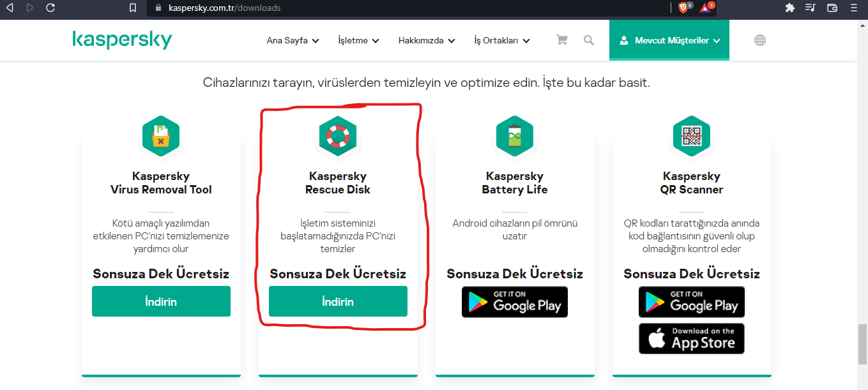Click the padlock site security icon
This screenshot has width=868, height=390.
(x=158, y=8)
